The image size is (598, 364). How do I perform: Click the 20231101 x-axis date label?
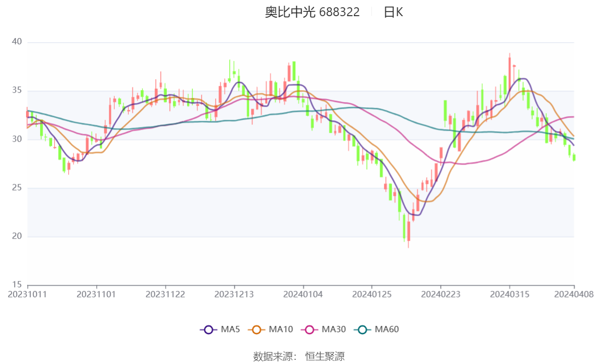(x=96, y=295)
